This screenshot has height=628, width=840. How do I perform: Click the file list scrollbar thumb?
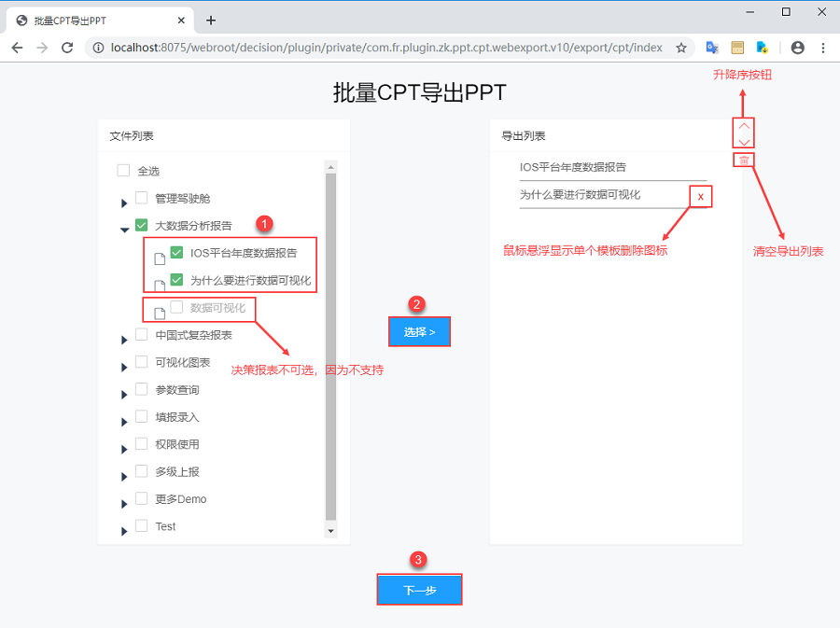pyautogui.click(x=330, y=347)
